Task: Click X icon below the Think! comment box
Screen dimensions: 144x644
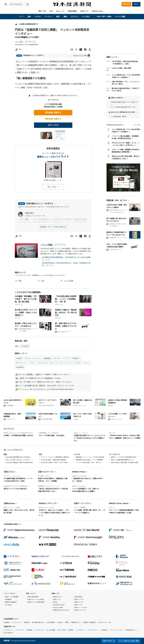Action: click(81, 236)
